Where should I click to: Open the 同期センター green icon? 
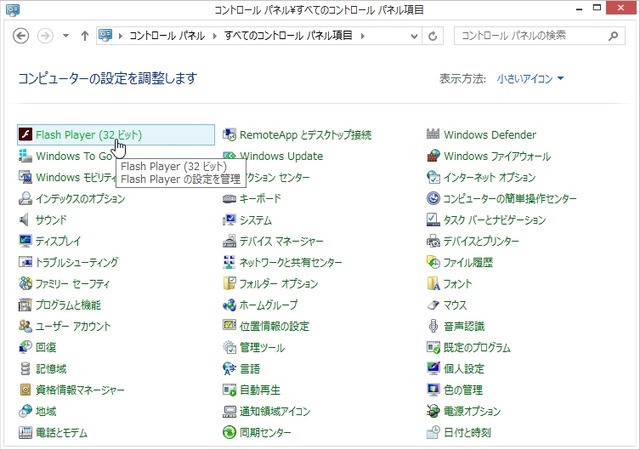[229, 432]
